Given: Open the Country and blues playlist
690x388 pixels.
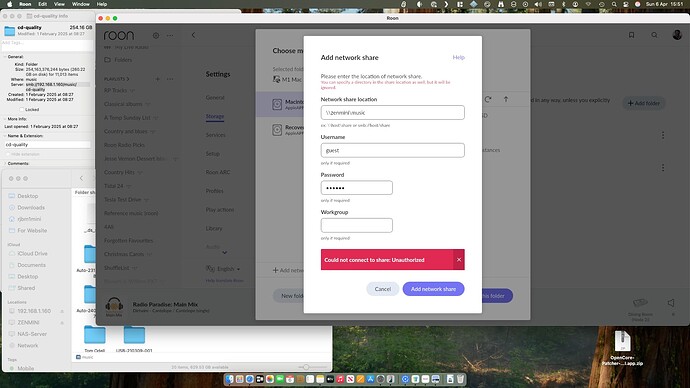Looking at the screenshot, I should coord(126,132).
